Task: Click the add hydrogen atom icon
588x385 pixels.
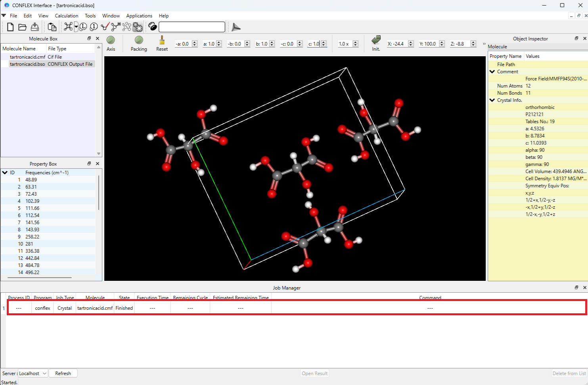Action: (x=115, y=27)
